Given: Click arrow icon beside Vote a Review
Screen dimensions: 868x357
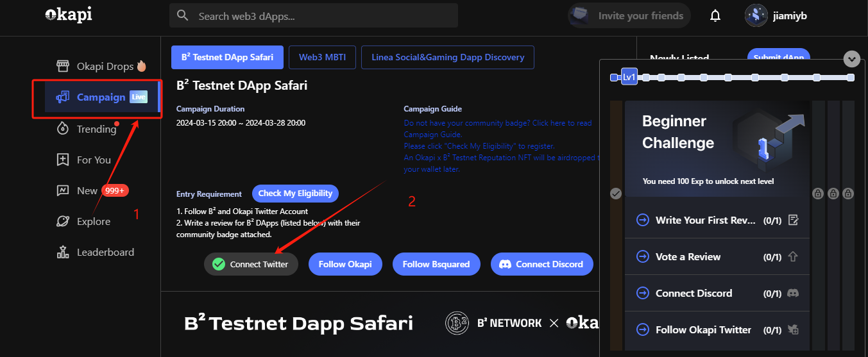Looking at the screenshot, I should point(642,256).
